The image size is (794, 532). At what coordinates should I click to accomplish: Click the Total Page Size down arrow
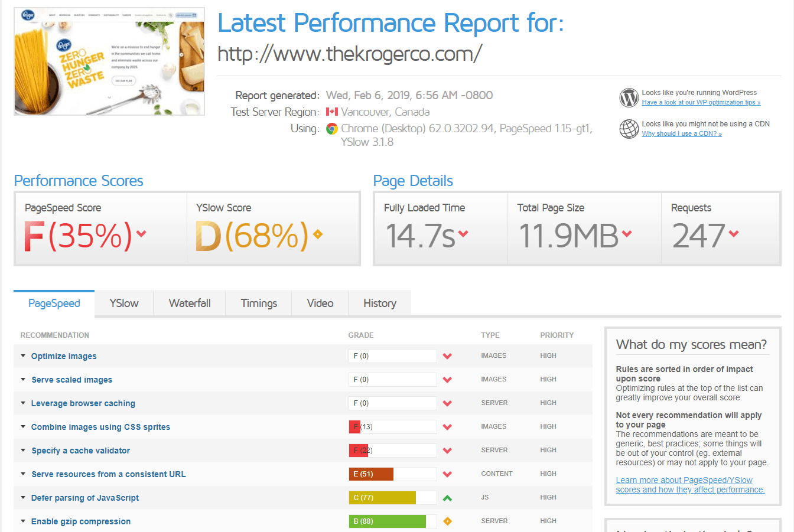627,234
